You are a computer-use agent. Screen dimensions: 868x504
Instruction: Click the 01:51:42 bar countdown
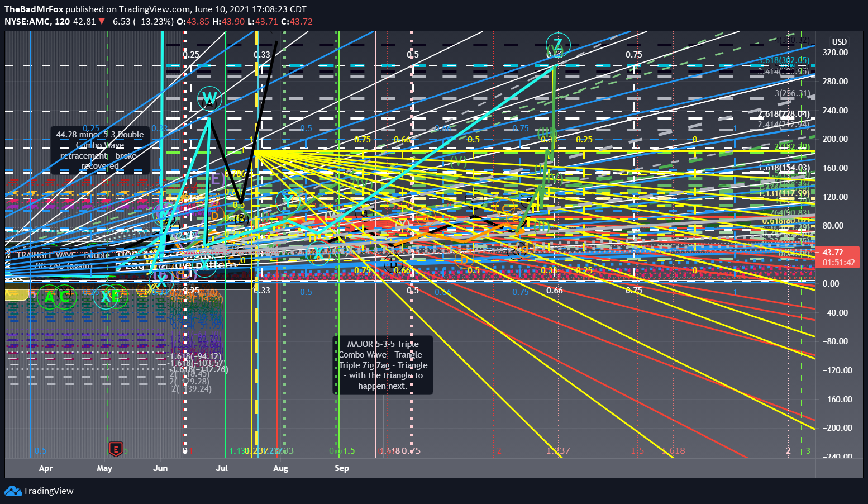click(838, 262)
